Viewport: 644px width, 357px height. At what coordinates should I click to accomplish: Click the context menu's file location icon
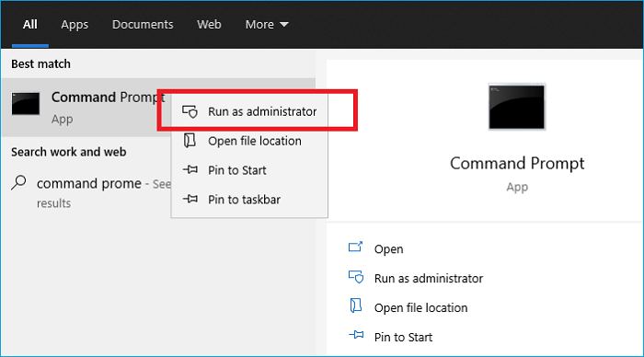click(190, 141)
